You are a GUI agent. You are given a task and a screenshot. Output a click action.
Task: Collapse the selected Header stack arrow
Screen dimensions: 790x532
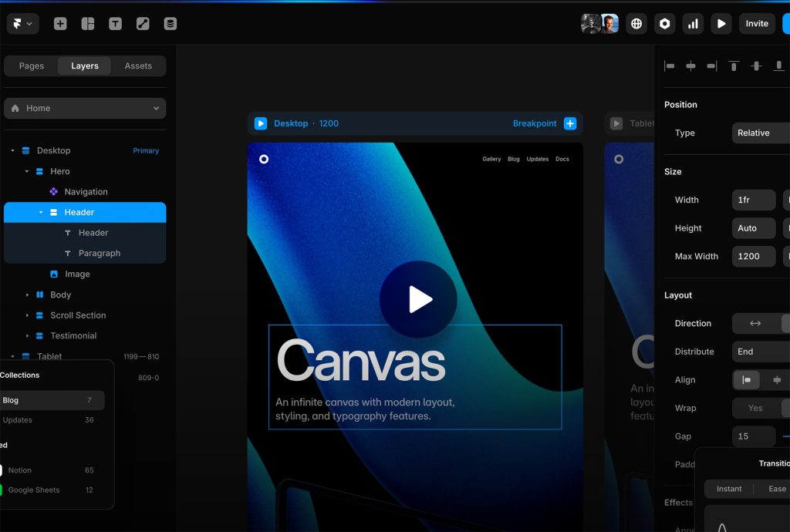click(x=41, y=212)
